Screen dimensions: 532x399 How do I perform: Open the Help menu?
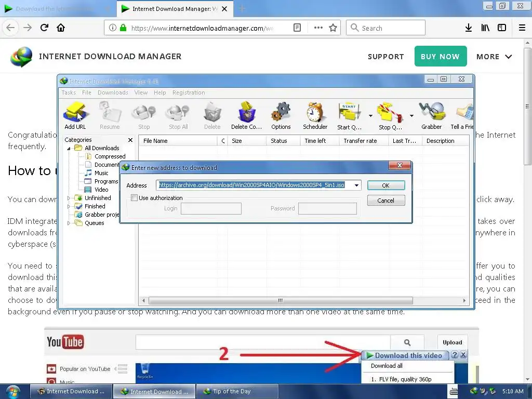coord(160,92)
